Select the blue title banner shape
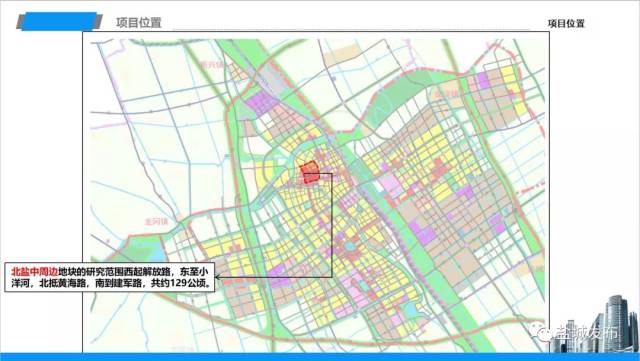Viewport: 640px width, 361px height. [59, 21]
